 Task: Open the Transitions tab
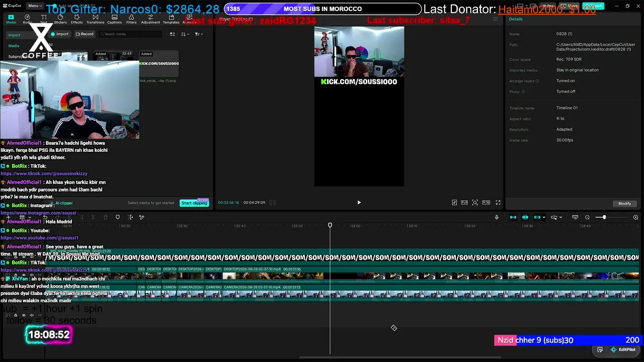pos(95,19)
